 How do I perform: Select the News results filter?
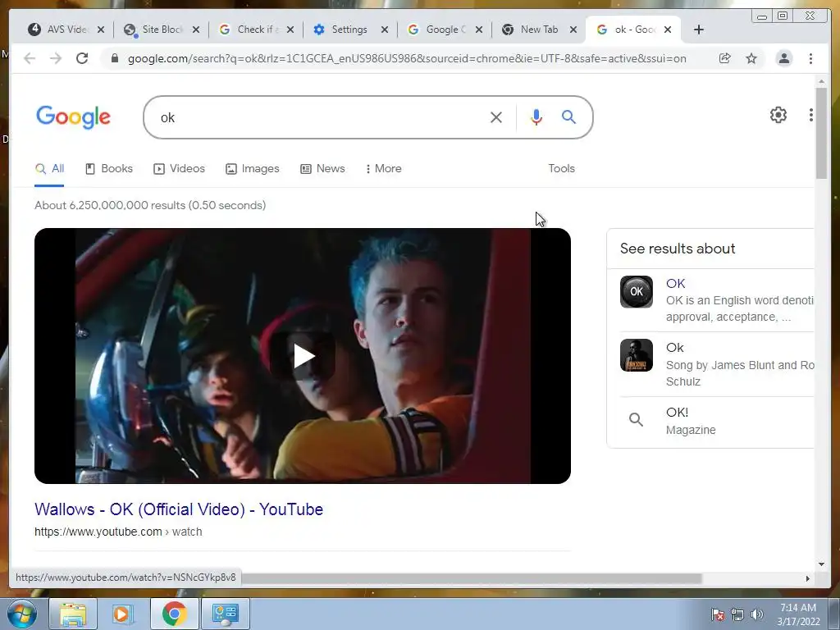[x=322, y=169]
